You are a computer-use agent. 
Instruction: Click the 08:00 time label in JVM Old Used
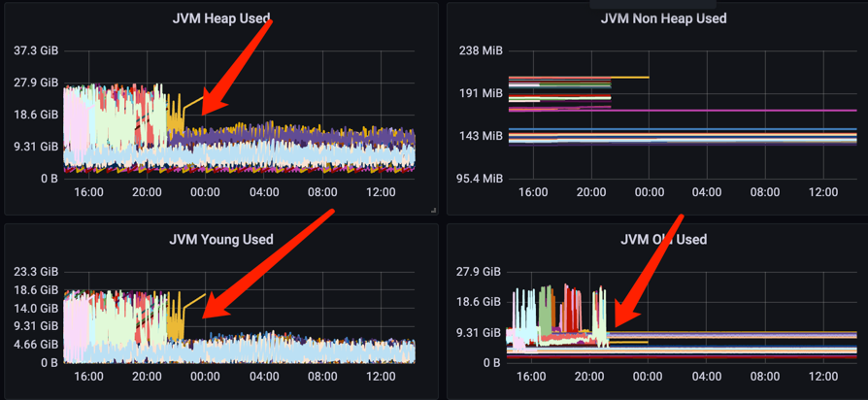point(764,376)
